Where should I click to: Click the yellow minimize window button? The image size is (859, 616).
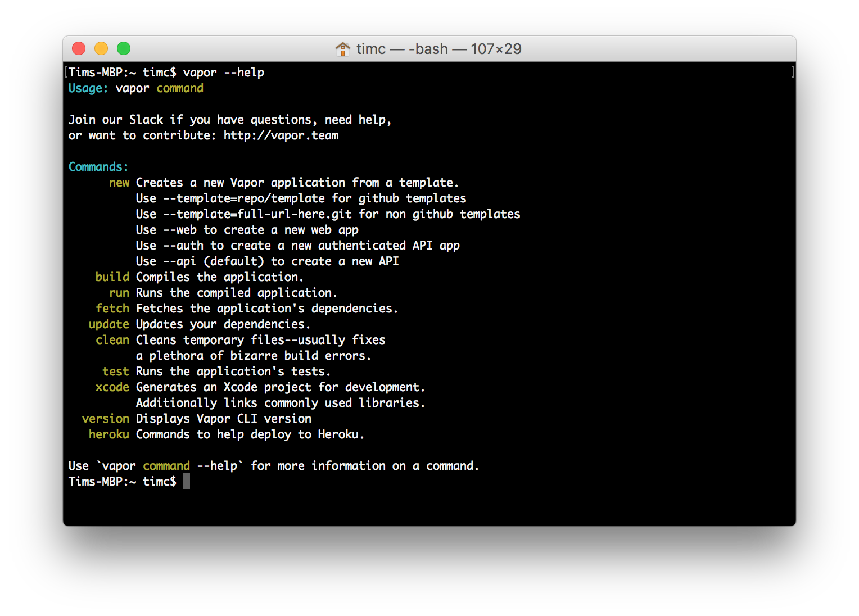[101, 48]
